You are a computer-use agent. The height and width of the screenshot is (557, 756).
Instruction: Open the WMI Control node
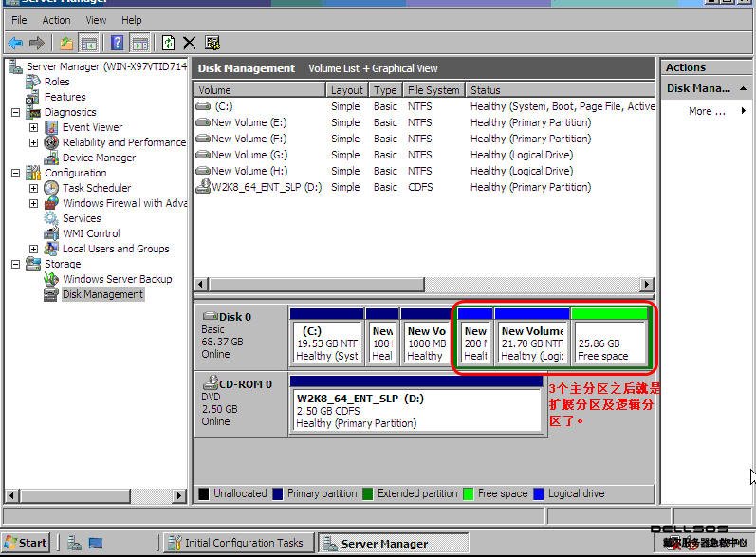[91, 233]
